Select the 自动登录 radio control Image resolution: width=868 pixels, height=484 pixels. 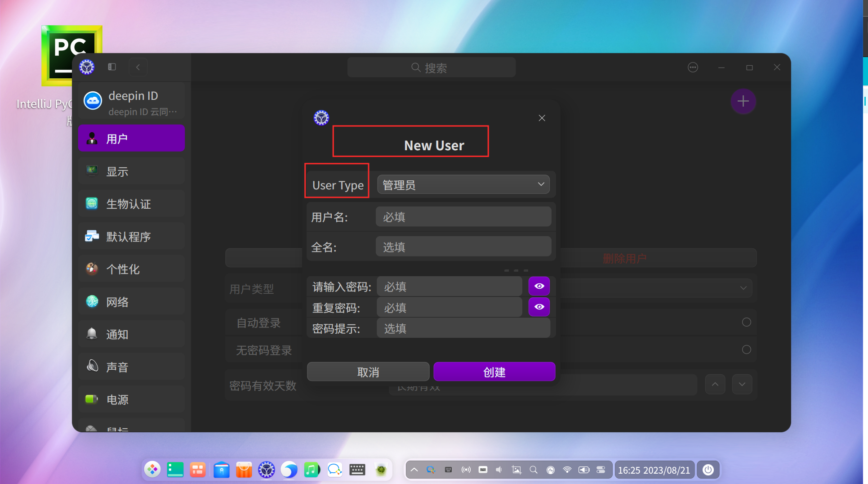click(x=747, y=322)
